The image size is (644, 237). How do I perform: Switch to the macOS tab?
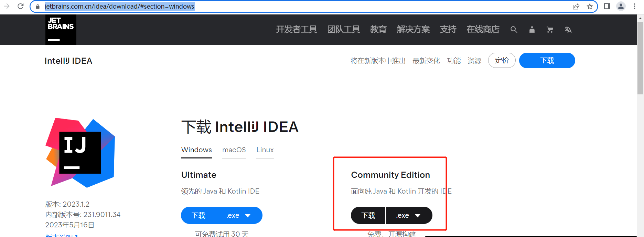pyautogui.click(x=234, y=150)
